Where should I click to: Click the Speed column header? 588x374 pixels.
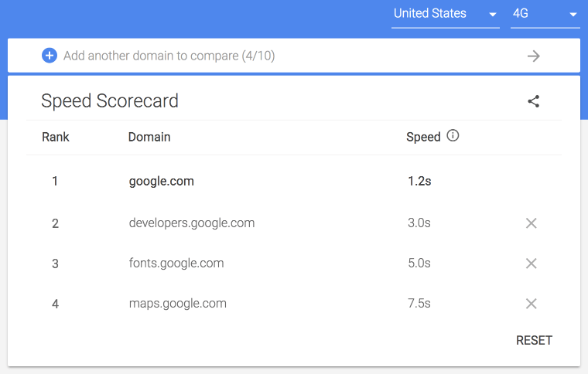(x=423, y=137)
